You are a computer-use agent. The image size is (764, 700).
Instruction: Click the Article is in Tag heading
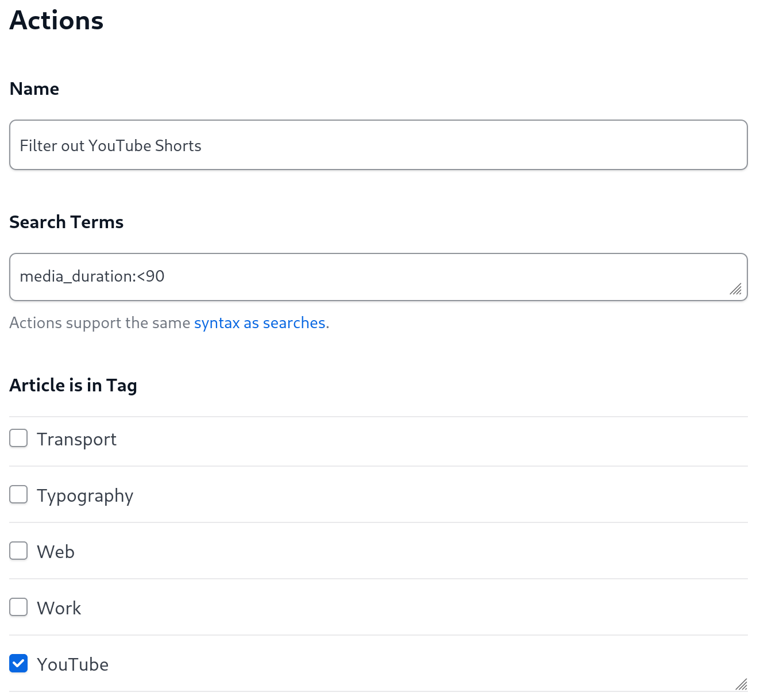[x=74, y=385]
